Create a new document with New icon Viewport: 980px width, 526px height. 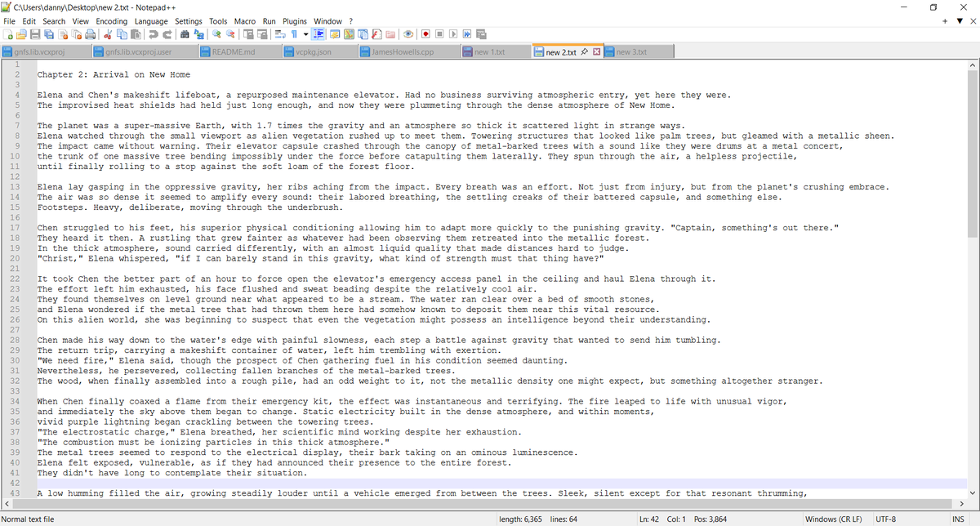coord(8,35)
